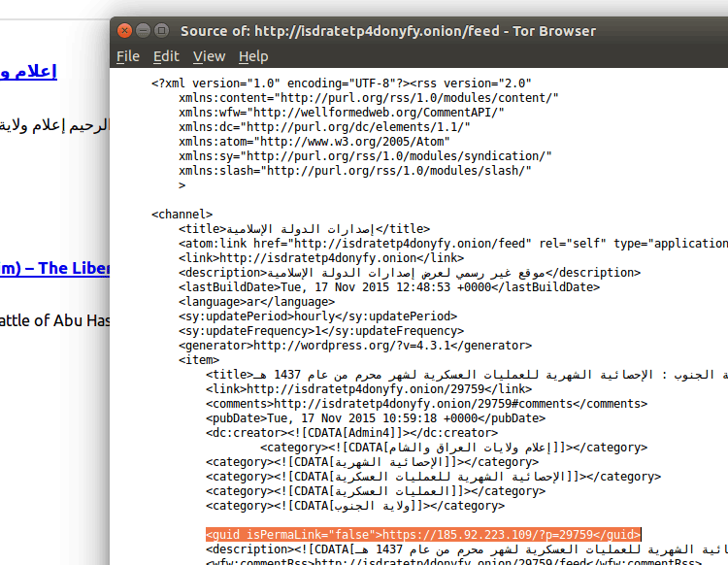728x565 pixels.
Task: Click the xmlns:content namespace line
Action: (x=369, y=97)
